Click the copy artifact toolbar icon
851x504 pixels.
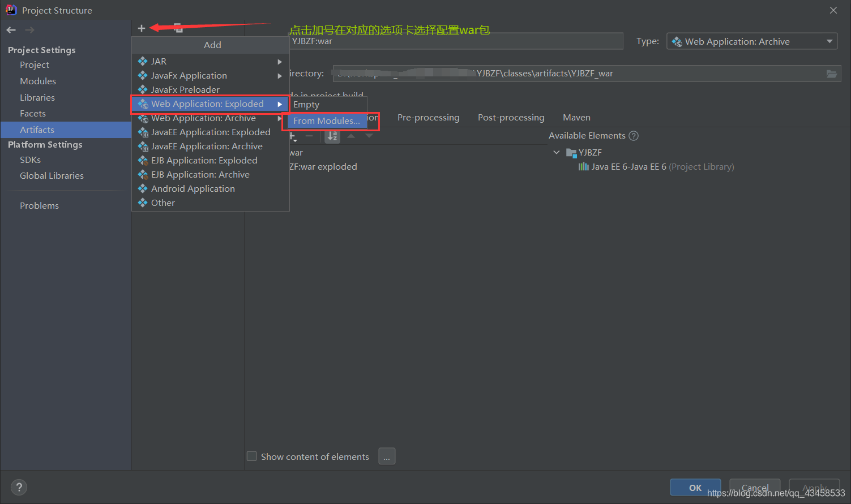[178, 28]
